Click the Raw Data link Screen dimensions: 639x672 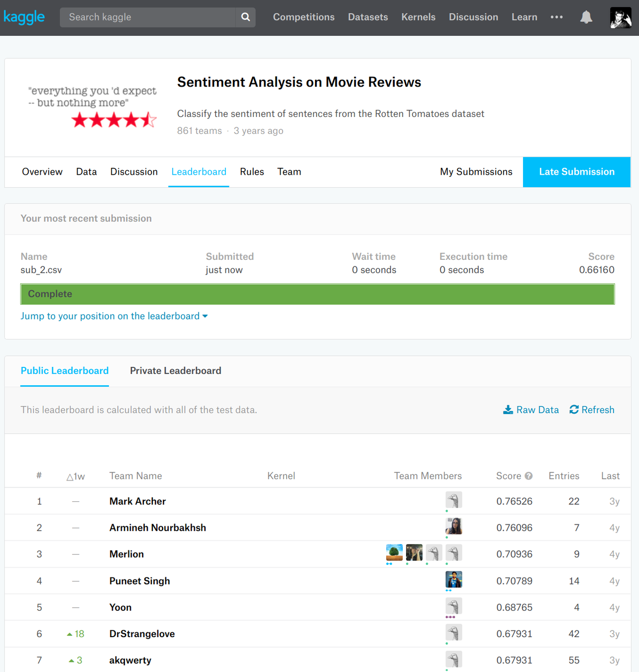point(537,410)
